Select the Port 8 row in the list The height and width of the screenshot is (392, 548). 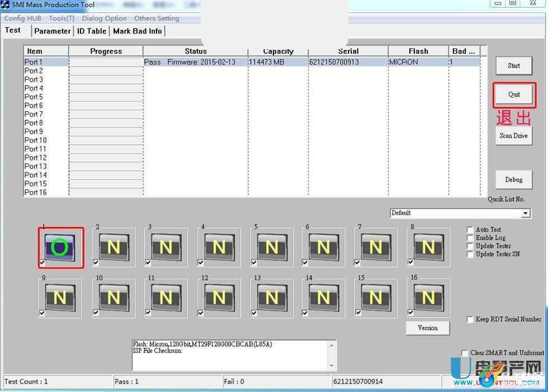252,123
